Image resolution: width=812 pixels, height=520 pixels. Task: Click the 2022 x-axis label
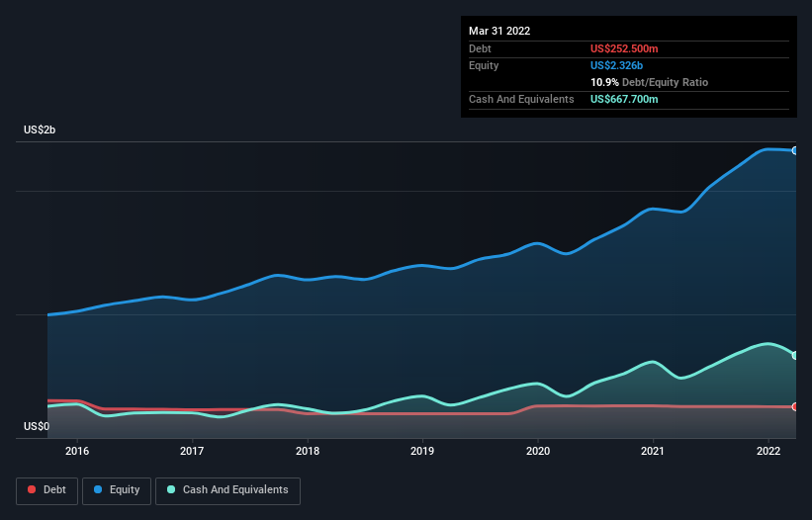[768, 452]
